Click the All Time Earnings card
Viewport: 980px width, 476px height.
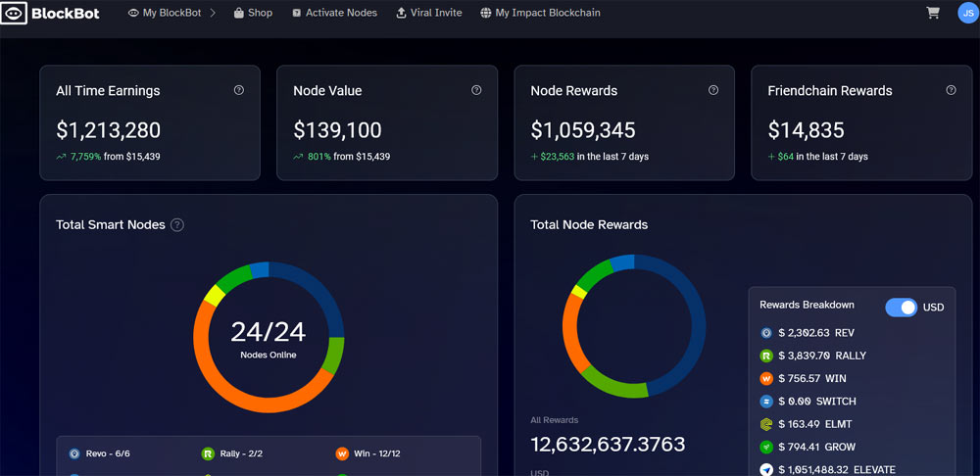pos(150,123)
